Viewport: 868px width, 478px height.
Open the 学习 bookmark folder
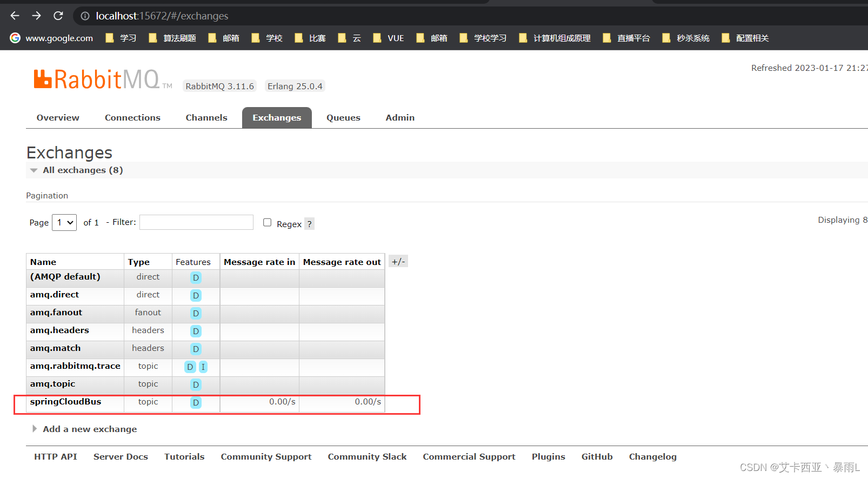tap(121, 38)
